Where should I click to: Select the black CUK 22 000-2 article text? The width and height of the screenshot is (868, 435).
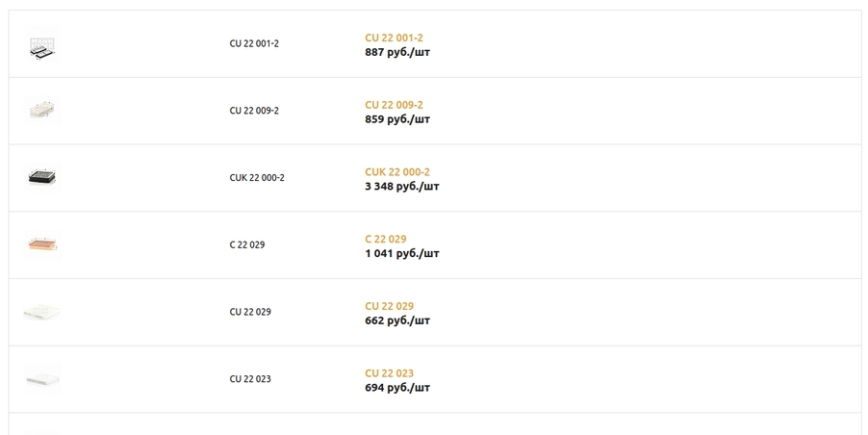(x=257, y=178)
